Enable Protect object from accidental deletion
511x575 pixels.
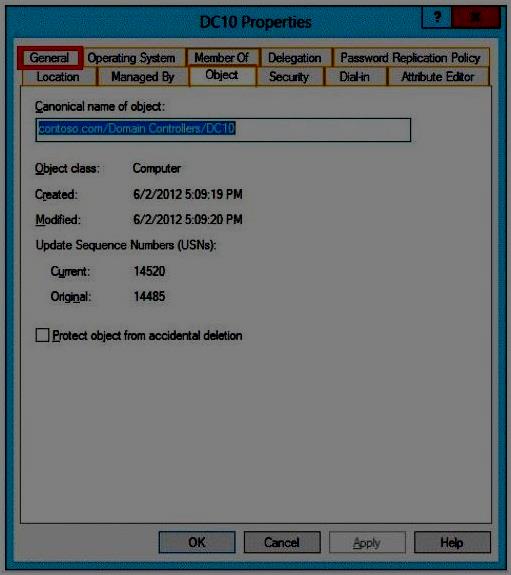42,335
